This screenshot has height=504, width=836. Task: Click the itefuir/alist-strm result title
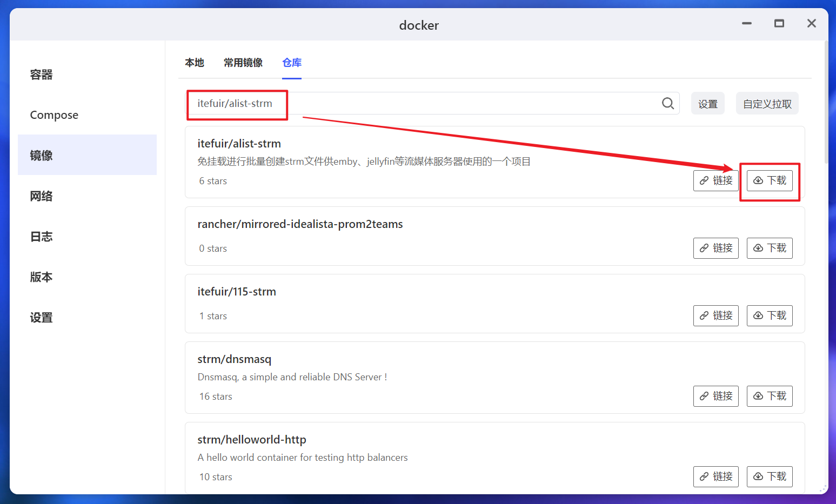[239, 144]
